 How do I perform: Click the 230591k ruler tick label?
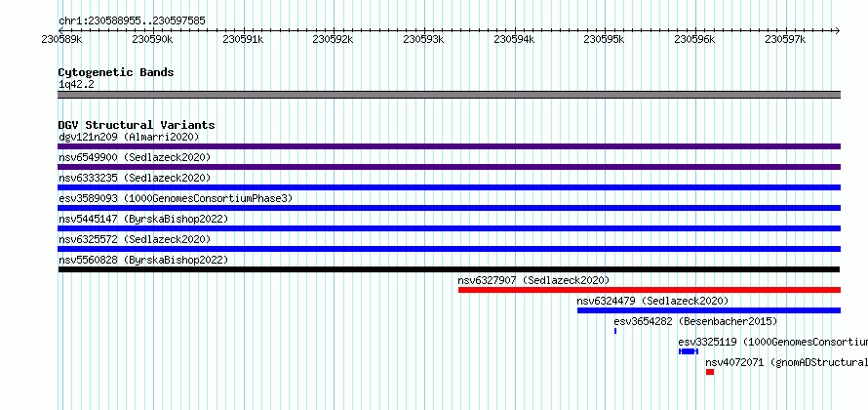243,39
